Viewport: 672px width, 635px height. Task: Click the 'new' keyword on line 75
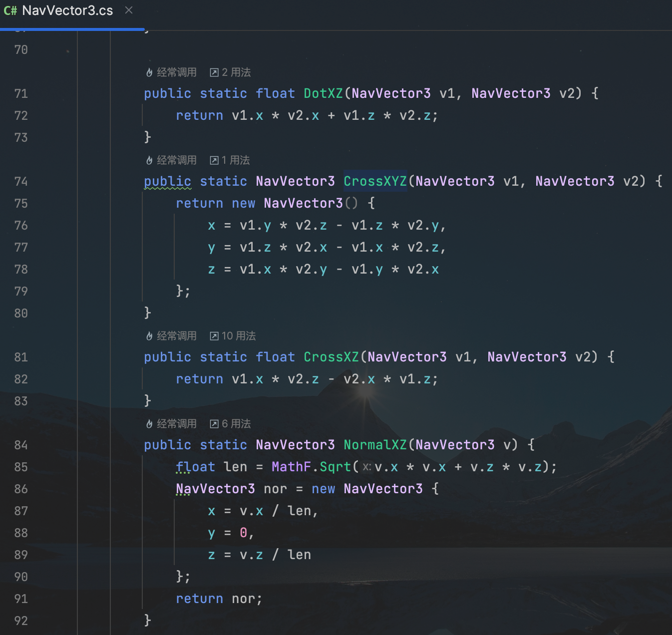click(x=244, y=203)
